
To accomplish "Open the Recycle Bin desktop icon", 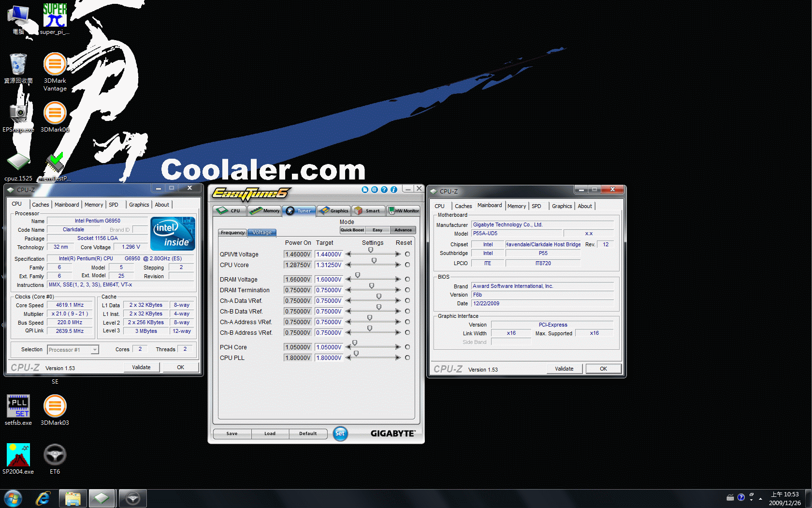I will (x=18, y=68).
